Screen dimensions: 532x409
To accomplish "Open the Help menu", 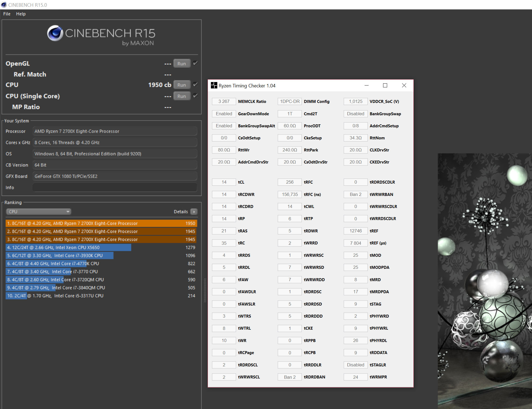I will point(21,14).
